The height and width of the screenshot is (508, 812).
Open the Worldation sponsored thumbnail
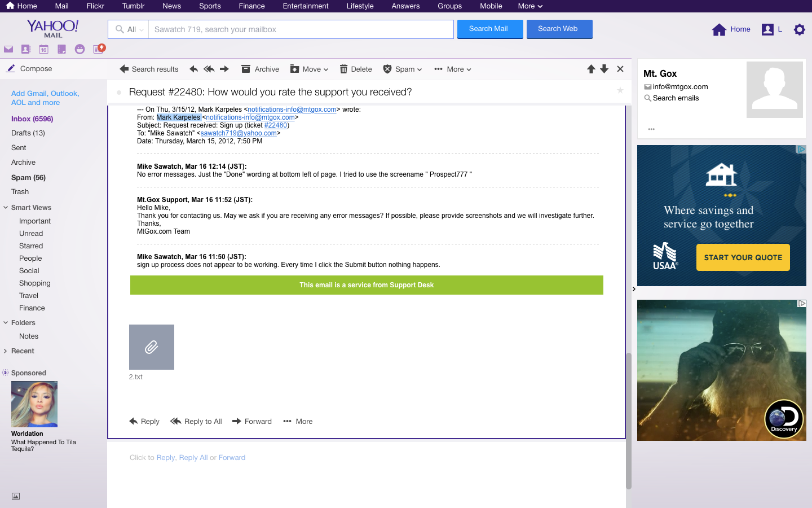point(34,404)
